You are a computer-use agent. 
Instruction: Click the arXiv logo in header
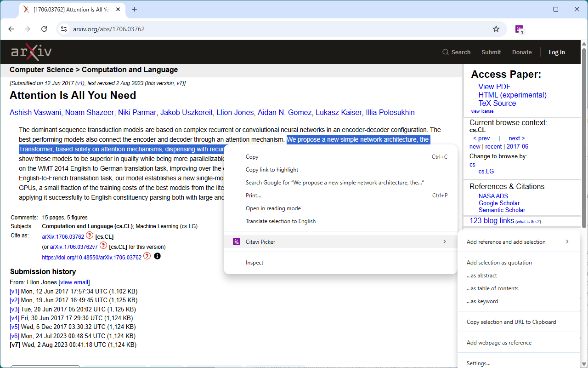pos(31,52)
